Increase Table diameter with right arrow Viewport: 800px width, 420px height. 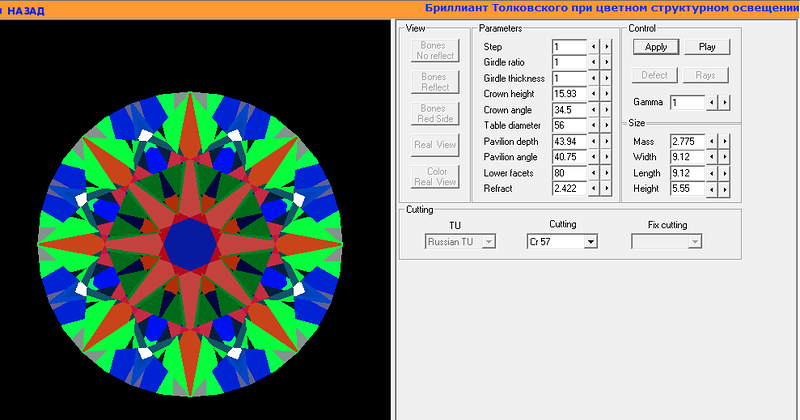tap(606, 125)
